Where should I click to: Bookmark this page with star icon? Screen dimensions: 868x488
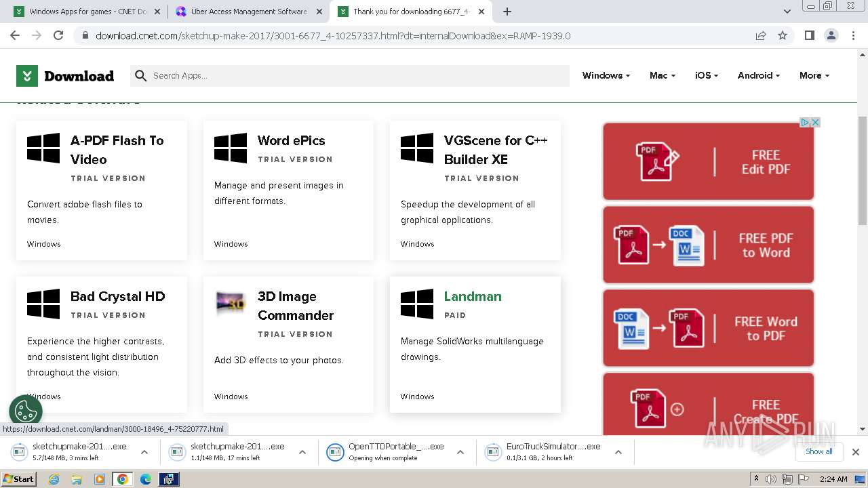tap(783, 35)
